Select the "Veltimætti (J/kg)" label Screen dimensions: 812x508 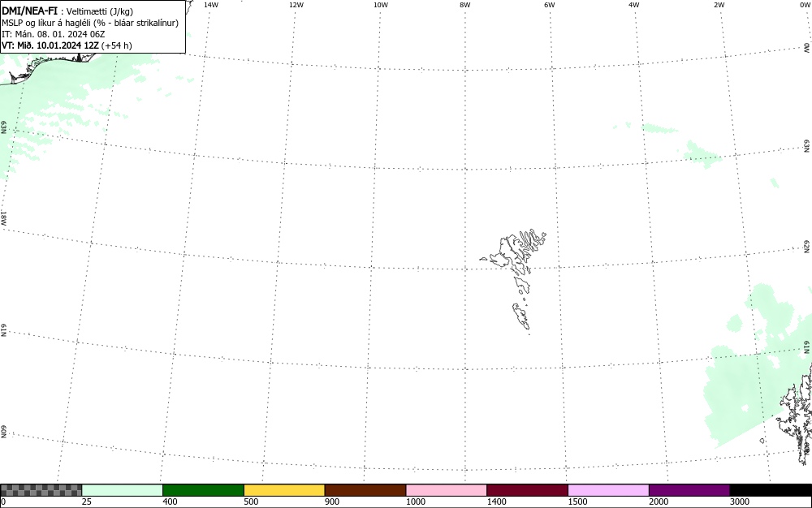point(99,11)
